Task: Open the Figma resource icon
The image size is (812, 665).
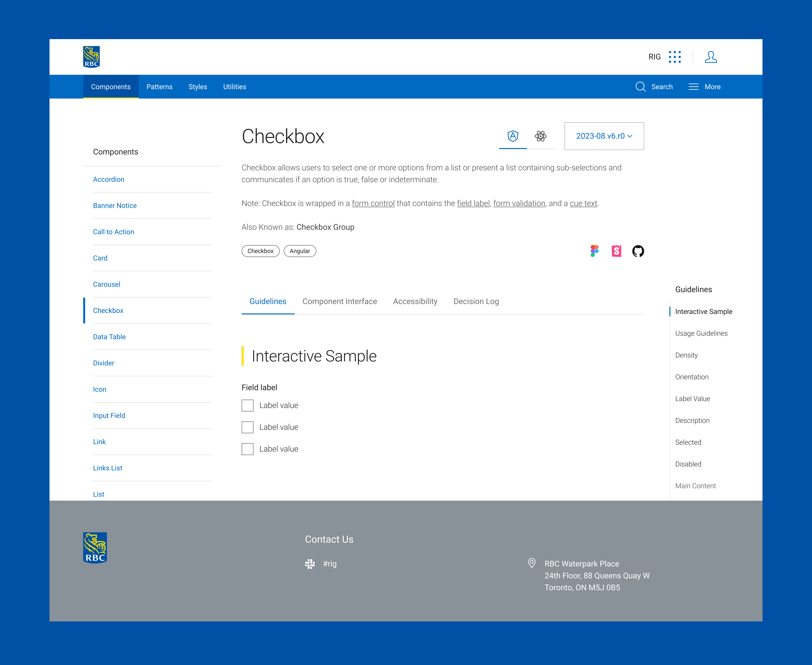Action: click(594, 251)
